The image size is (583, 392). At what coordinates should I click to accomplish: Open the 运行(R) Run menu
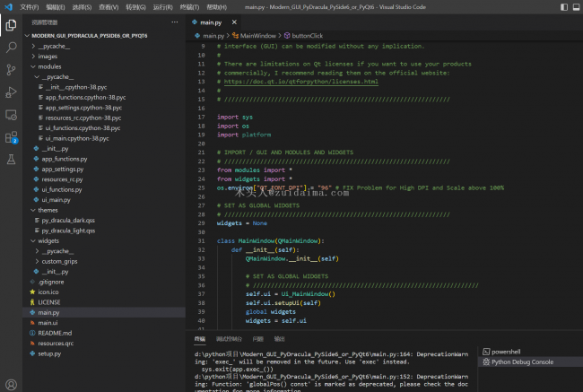point(162,6)
